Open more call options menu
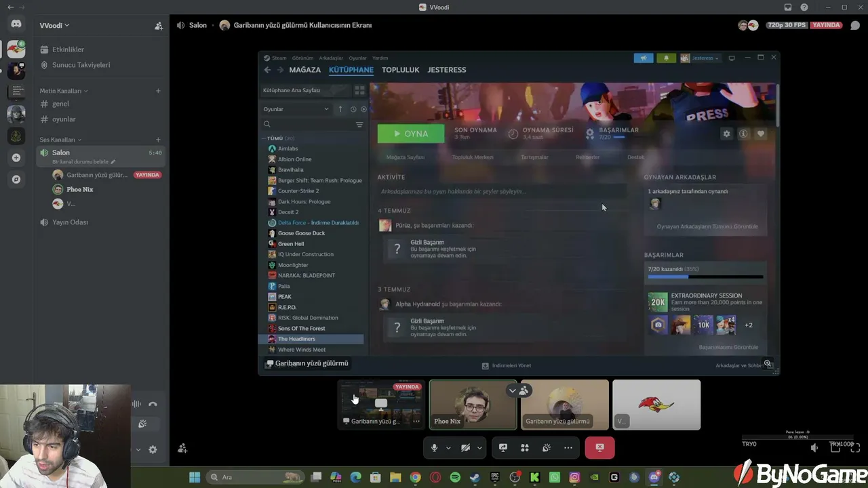868x488 pixels. (x=568, y=448)
